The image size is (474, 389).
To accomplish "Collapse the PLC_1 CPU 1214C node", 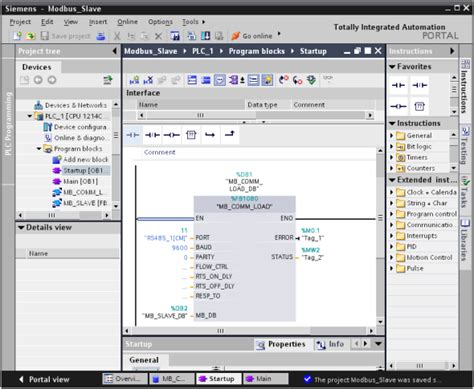I will [x=30, y=116].
